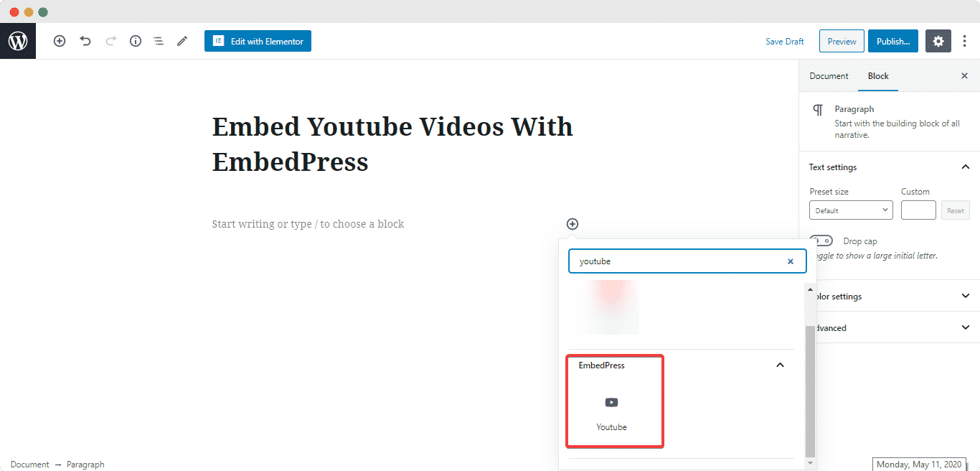Clear the youtube search query
Image resolution: width=980 pixels, height=471 pixels.
tap(790, 261)
